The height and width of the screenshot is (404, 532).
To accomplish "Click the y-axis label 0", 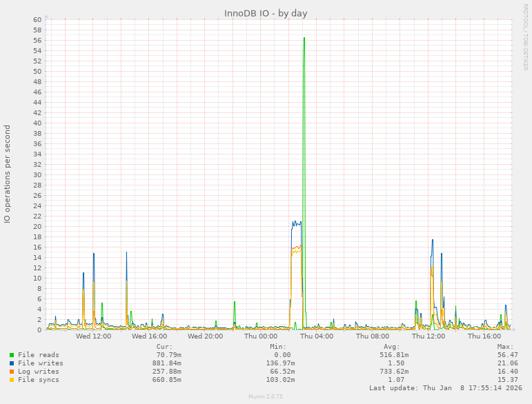I will coord(40,330).
